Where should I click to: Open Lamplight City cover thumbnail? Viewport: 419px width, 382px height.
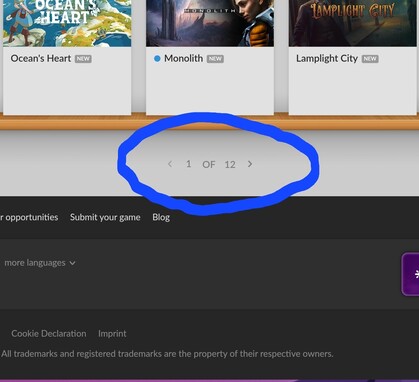[353, 23]
